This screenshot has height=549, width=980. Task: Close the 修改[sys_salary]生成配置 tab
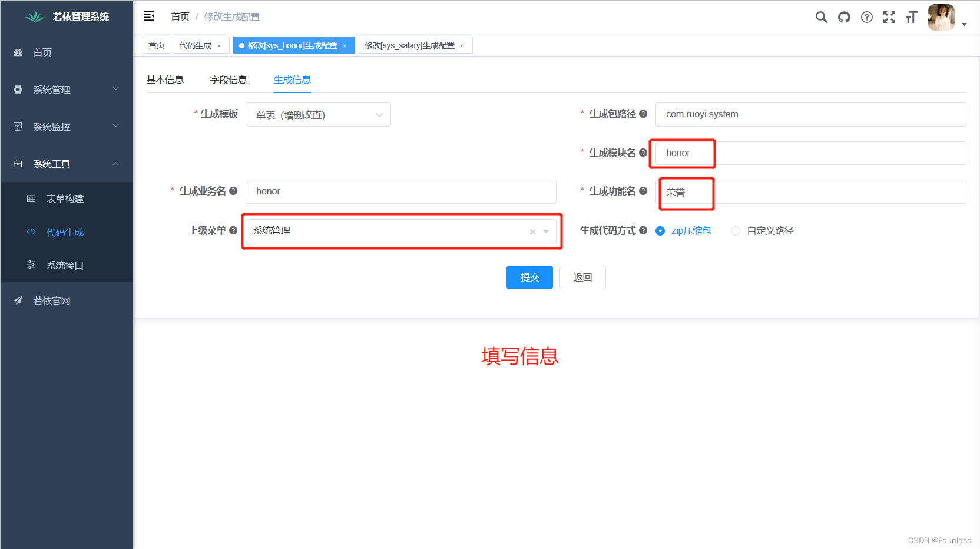462,46
